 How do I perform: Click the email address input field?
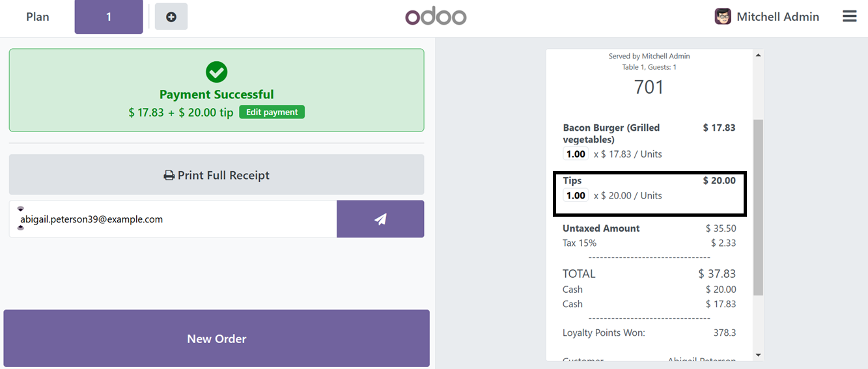pos(173,219)
